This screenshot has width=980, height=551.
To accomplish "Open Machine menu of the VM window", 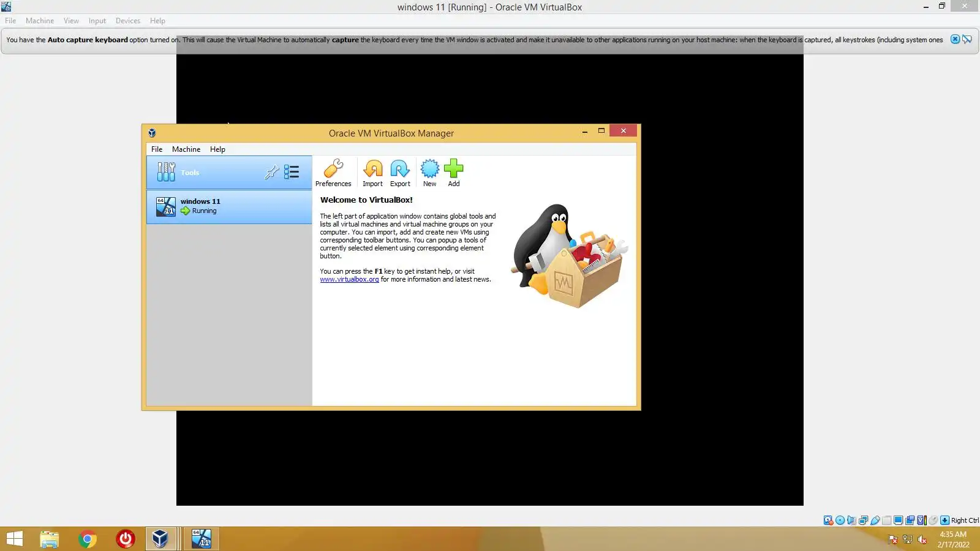I will pos(40,21).
